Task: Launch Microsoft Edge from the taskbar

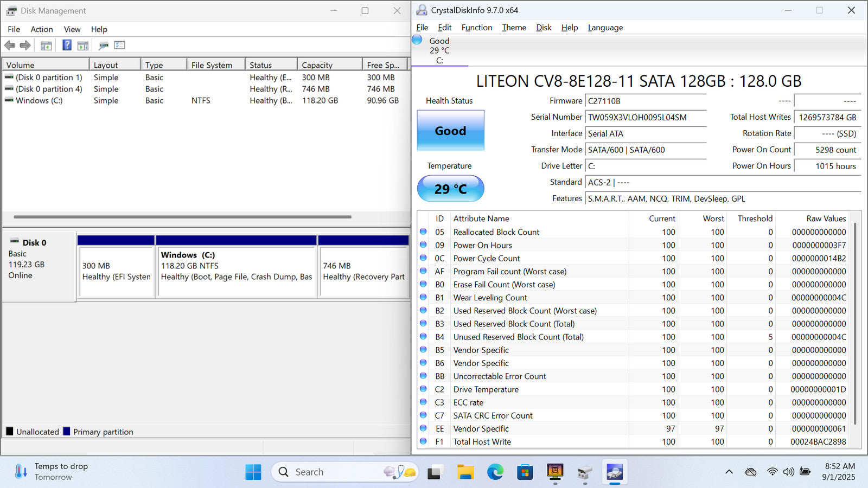Action: (495, 472)
